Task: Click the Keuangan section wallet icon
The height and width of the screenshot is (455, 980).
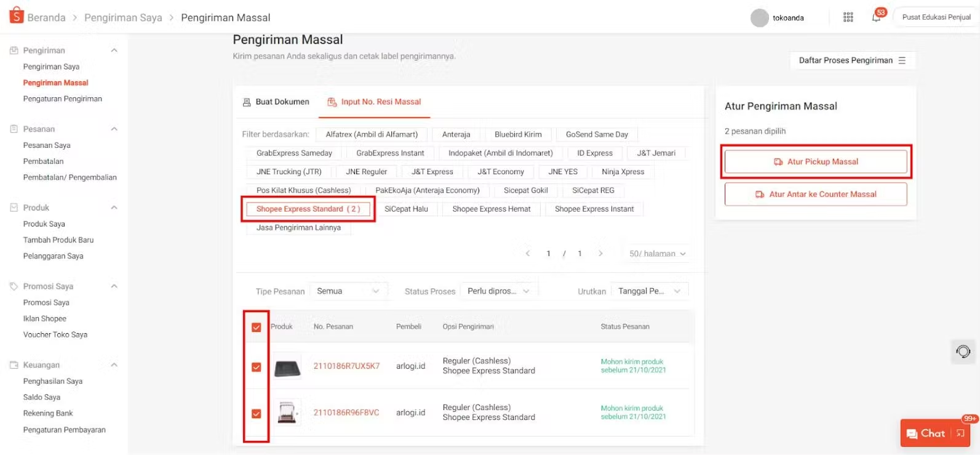Action: tap(14, 365)
